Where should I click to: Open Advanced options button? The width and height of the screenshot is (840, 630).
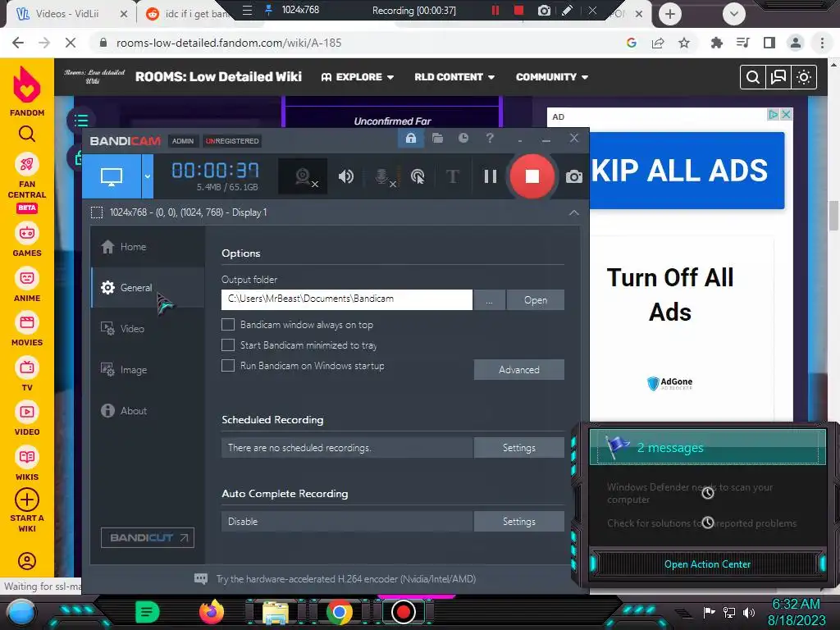(x=518, y=370)
